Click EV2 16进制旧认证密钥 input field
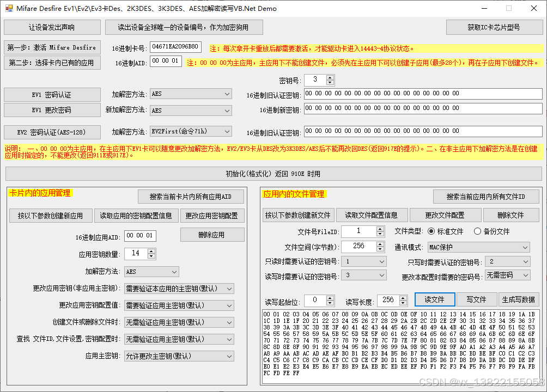 tap(423, 131)
